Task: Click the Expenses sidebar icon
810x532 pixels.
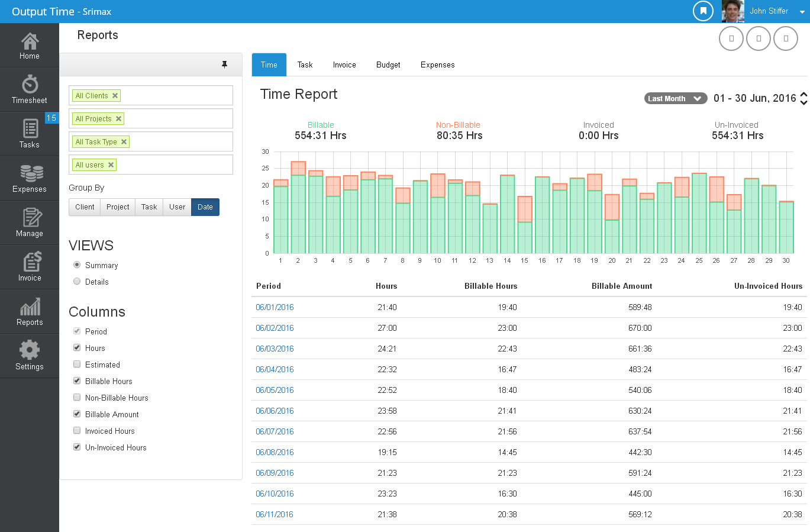Action: pyautogui.click(x=29, y=178)
